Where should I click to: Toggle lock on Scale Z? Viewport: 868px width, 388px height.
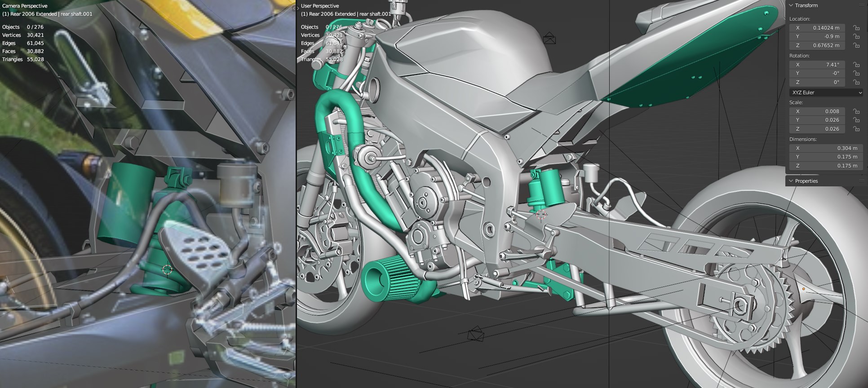tap(856, 129)
